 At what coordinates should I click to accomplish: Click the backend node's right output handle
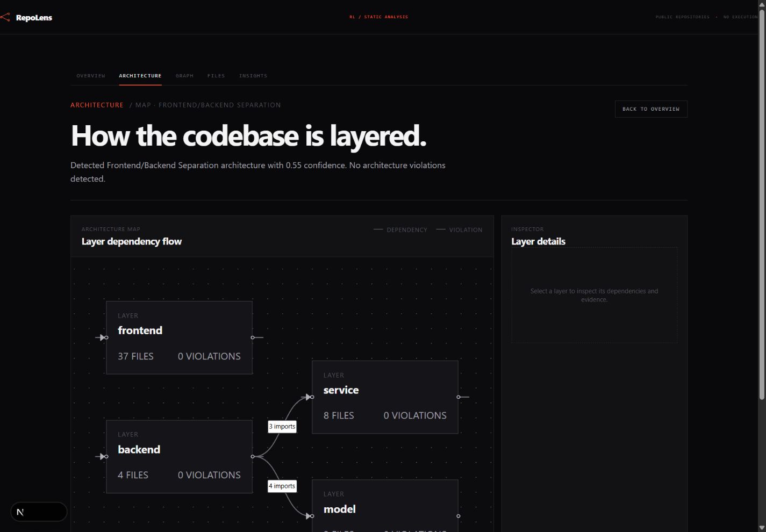coord(253,457)
